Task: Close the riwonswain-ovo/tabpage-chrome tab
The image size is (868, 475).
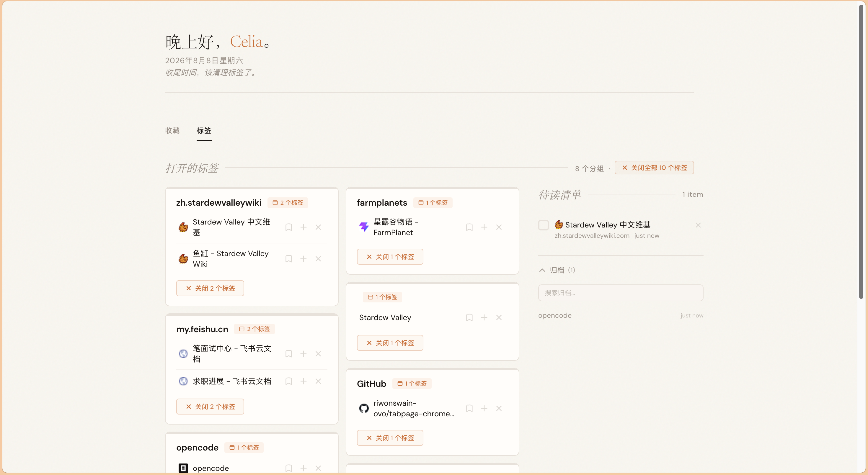Action: (x=499, y=408)
